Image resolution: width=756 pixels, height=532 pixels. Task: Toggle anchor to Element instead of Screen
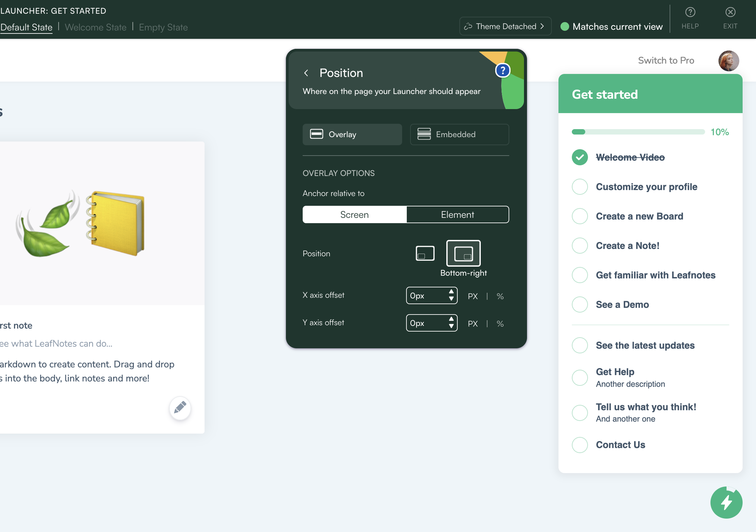[457, 214]
